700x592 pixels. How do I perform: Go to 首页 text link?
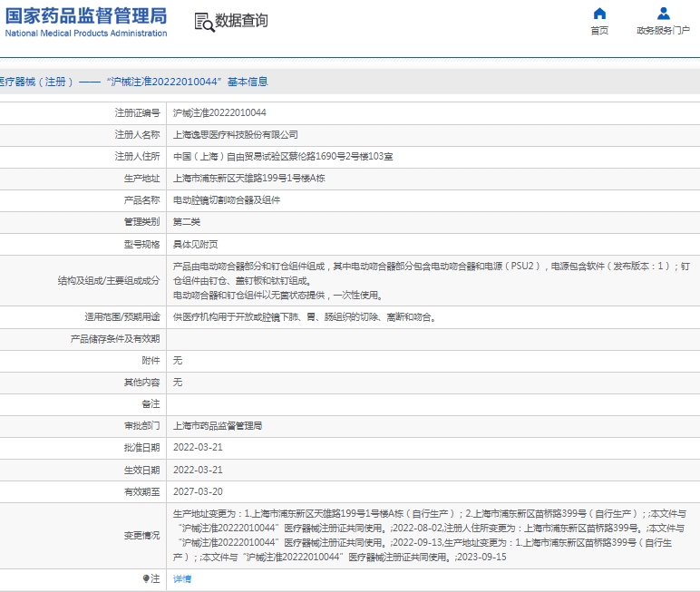tap(599, 30)
